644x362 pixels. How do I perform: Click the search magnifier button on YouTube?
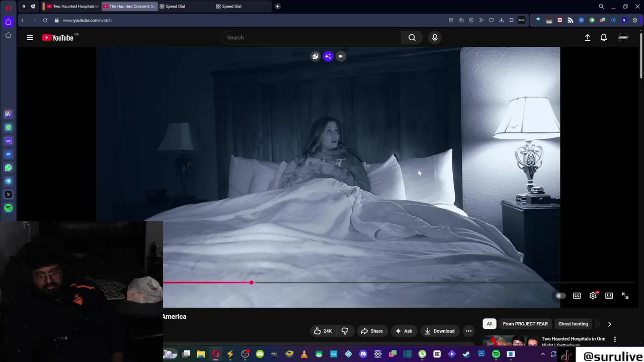tap(412, 37)
